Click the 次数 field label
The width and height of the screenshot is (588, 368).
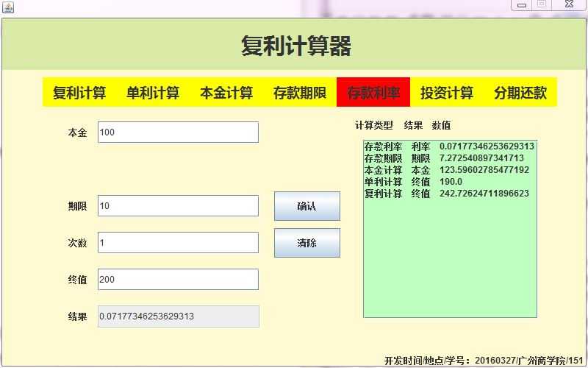coord(77,243)
